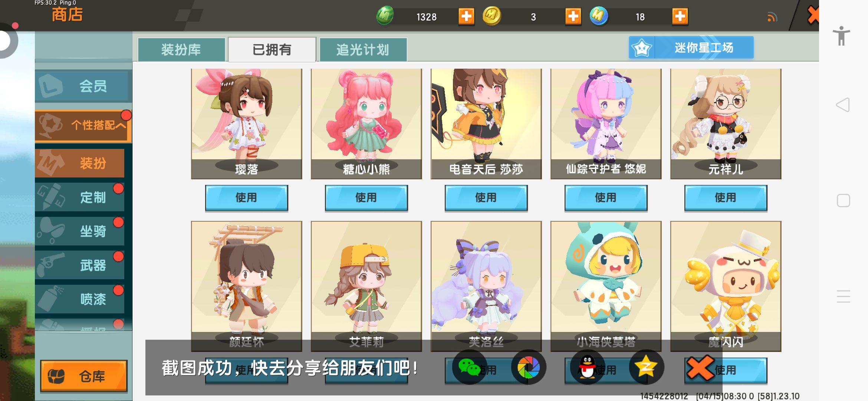This screenshot has height=401, width=868.
Task: Switch to the 装扮库 tab
Action: click(181, 49)
